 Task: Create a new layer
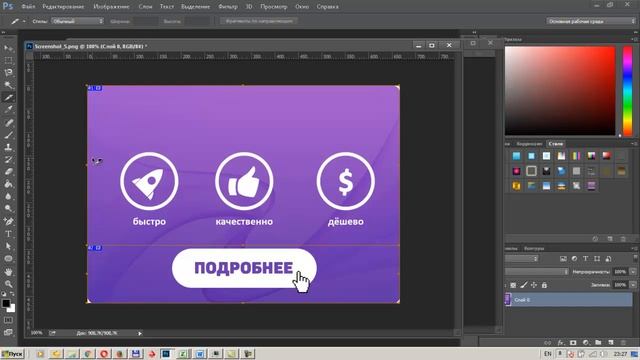611,342
